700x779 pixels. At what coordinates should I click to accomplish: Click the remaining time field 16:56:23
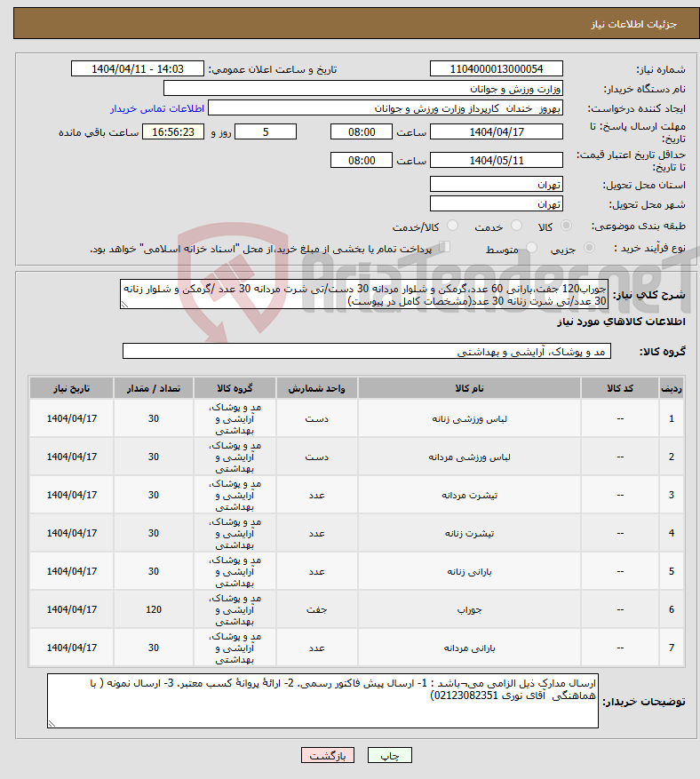(x=173, y=131)
